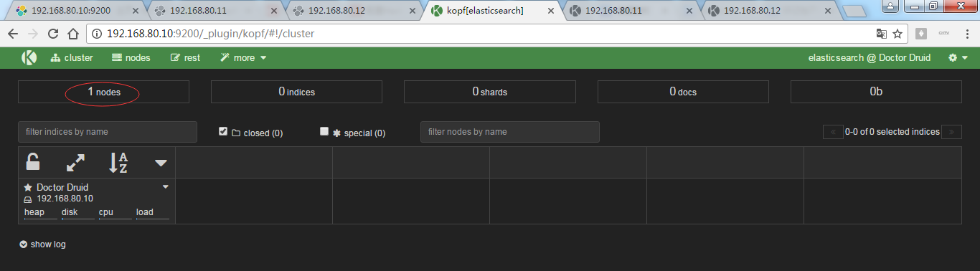Click the expand view arrows icon

[x=75, y=163]
